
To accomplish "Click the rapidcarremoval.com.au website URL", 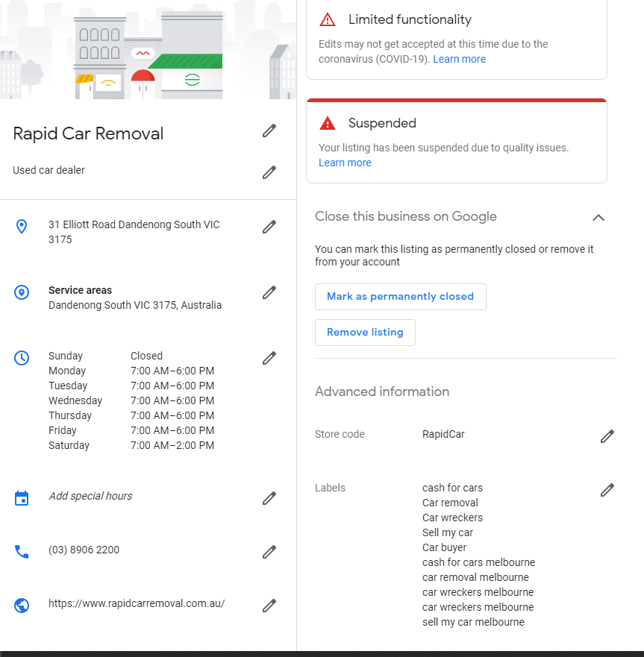I will [x=137, y=603].
